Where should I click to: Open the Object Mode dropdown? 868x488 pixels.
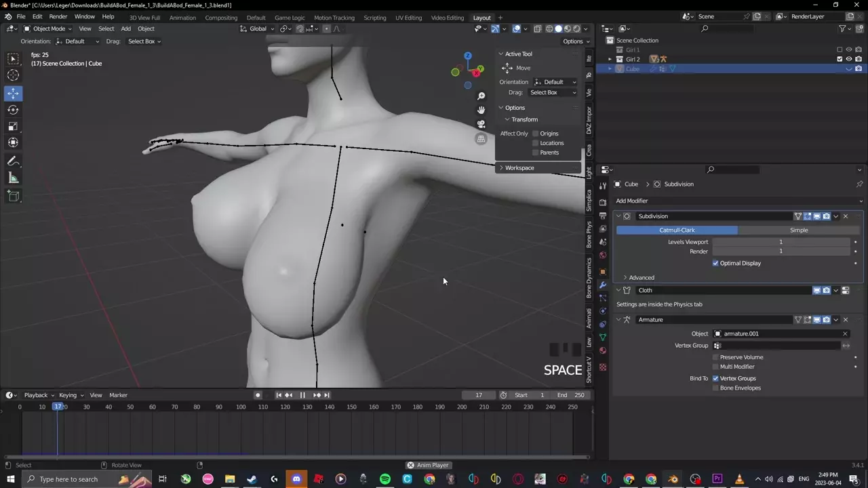(x=47, y=28)
